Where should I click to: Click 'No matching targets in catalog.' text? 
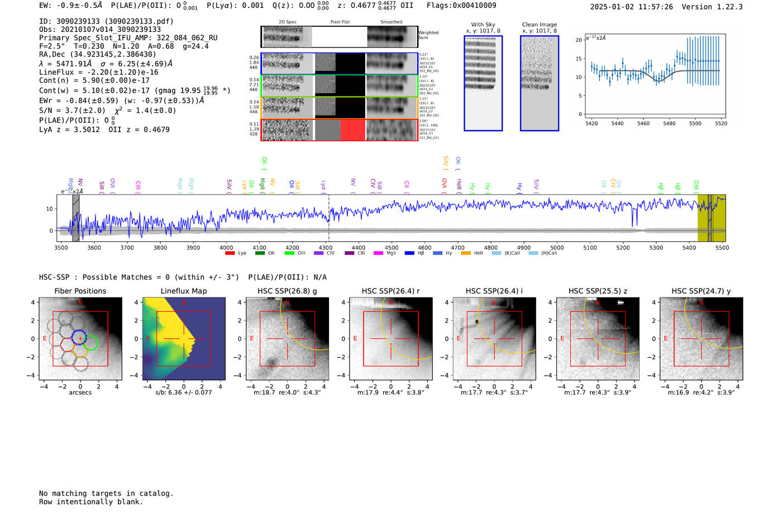(106, 493)
